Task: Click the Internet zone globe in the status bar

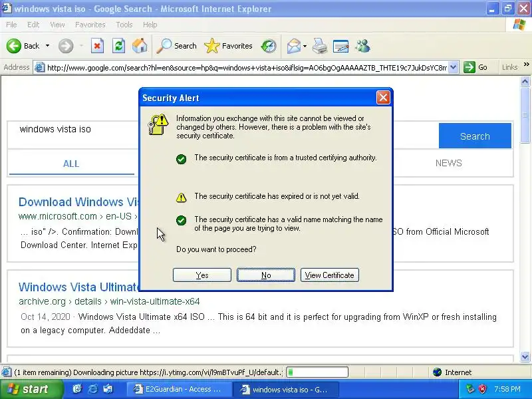Action: 438,372
